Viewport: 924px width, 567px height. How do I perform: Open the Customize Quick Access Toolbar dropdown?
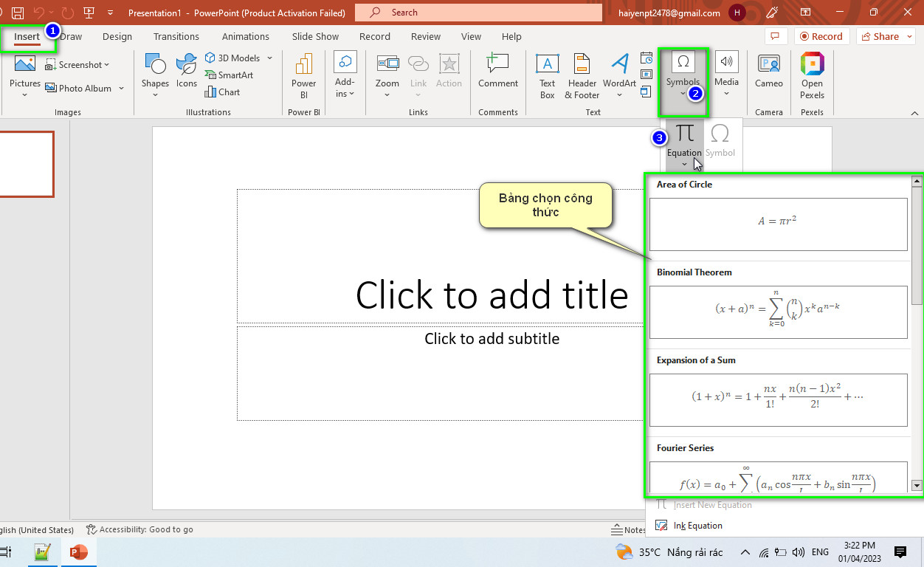[x=111, y=13]
